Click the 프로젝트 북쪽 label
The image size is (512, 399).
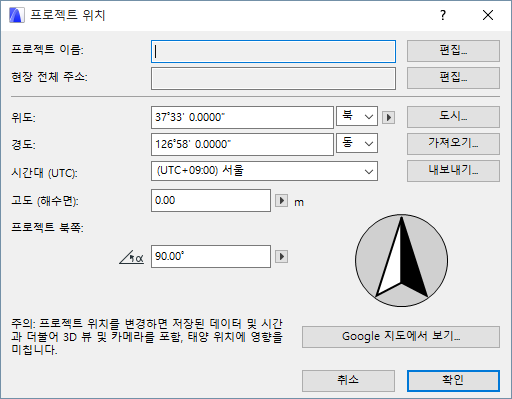pyautogui.click(x=47, y=228)
